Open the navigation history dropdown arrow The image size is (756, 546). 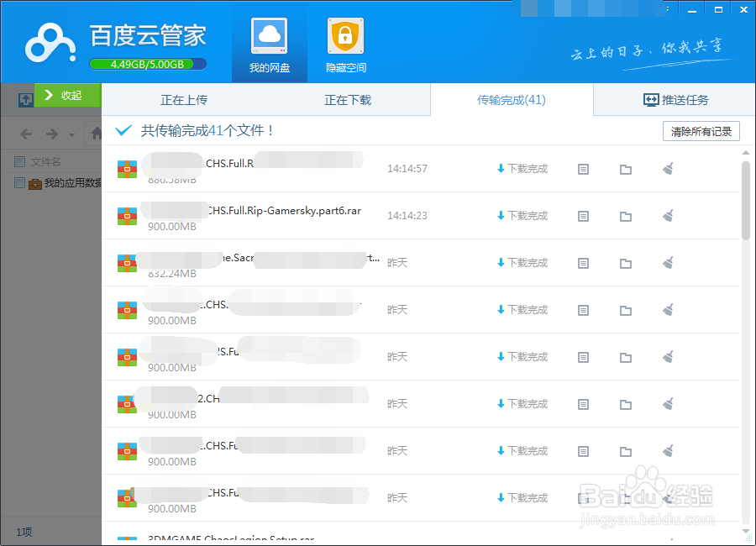[72, 135]
